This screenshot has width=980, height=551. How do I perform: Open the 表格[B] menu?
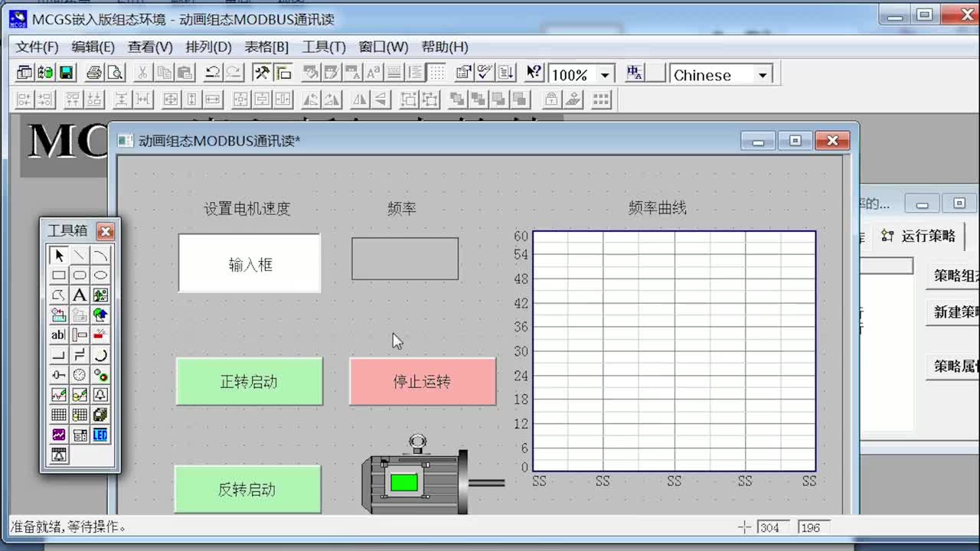click(266, 47)
